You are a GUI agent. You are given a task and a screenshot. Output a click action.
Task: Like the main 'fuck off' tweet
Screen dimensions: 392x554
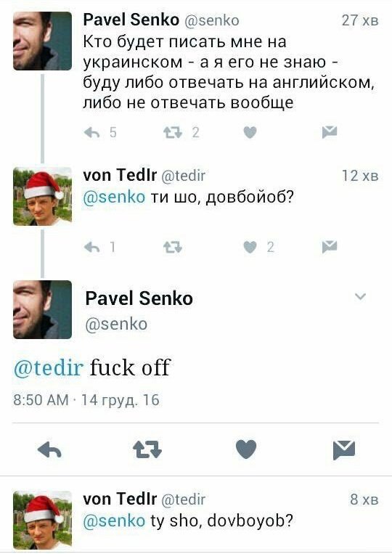click(246, 449)
